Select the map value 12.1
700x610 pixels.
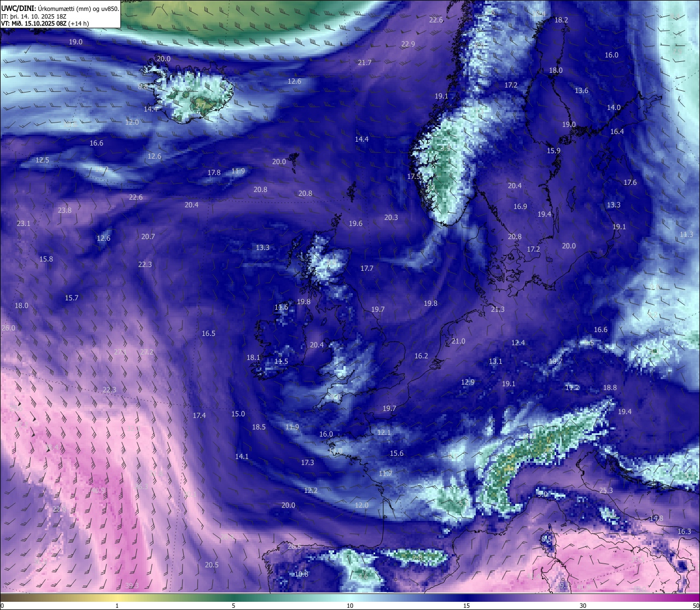(384, 432)
